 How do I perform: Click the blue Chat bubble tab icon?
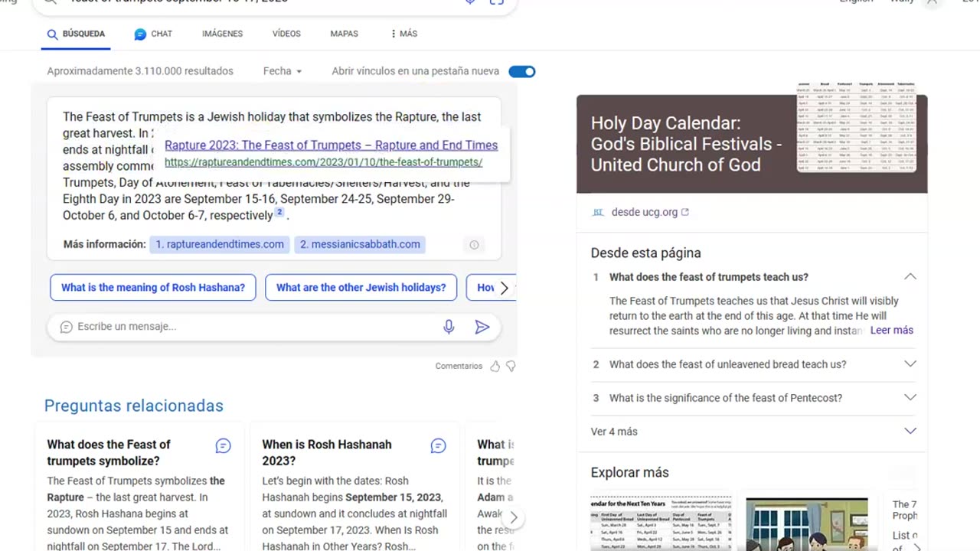pos(140,34)
